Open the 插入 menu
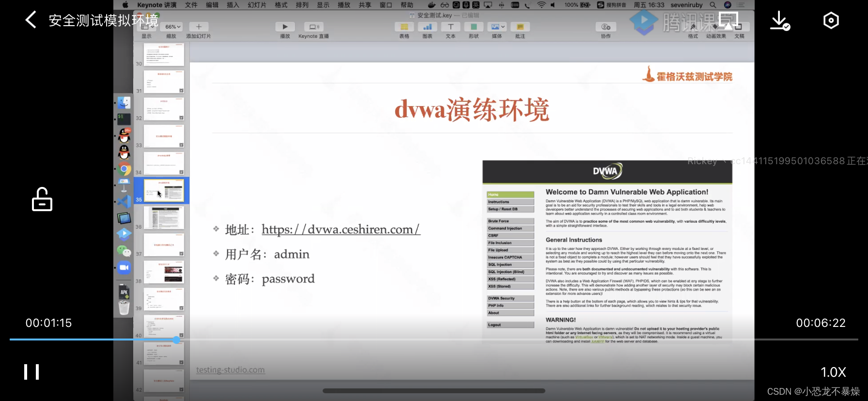 click(x=233, y=5)
